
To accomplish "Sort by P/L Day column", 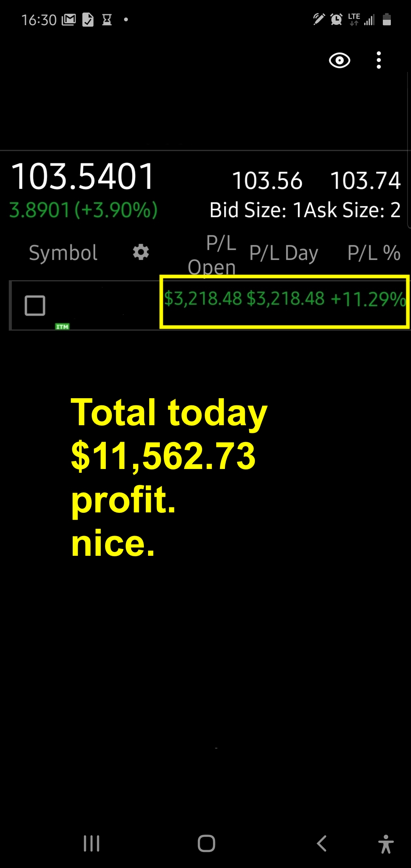I will 284,253.
